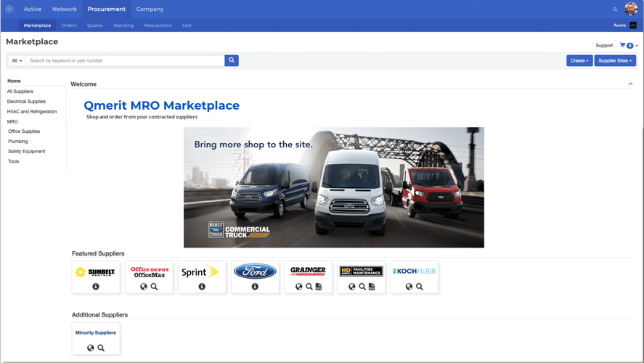Image resolution: width=644 pixels, height=363 pixels.
Task: Click the Aurora company logo icon
Action: [633, 25]
